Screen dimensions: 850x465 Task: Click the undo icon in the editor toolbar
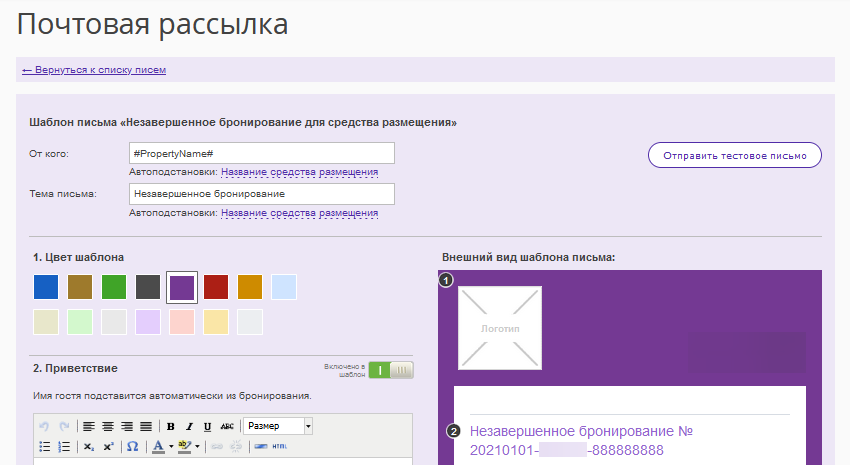(44, 427)
